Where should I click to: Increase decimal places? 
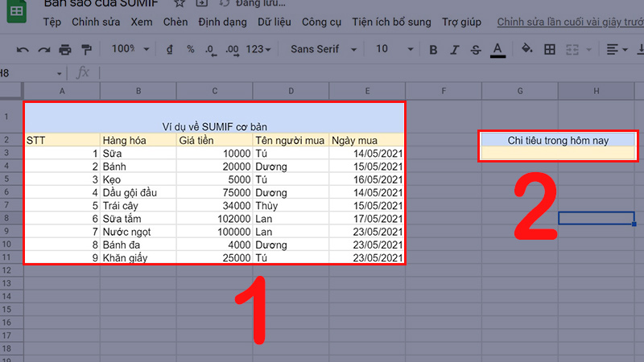pyautogui.click(x=232, y=50)
